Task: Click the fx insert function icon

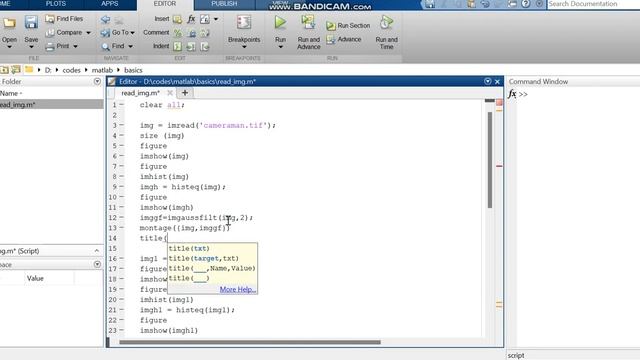Action: (x=191, y=19)
